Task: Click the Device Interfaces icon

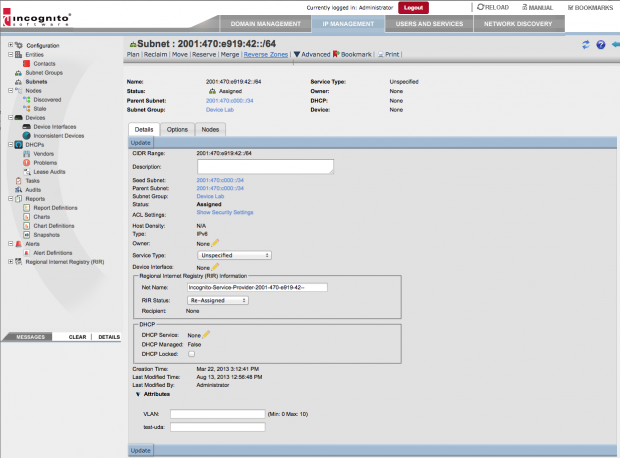Action: click(x=26, y=127)
